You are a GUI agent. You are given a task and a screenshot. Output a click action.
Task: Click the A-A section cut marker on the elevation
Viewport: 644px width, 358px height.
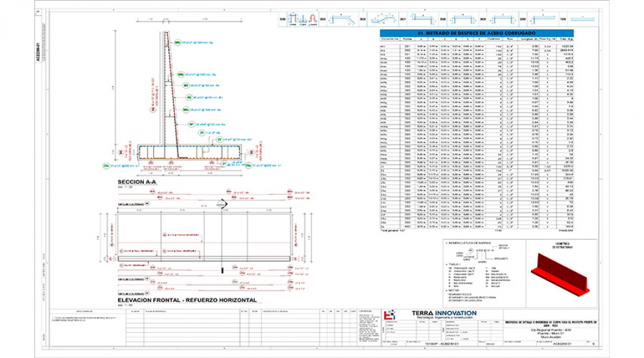(222, 204)
